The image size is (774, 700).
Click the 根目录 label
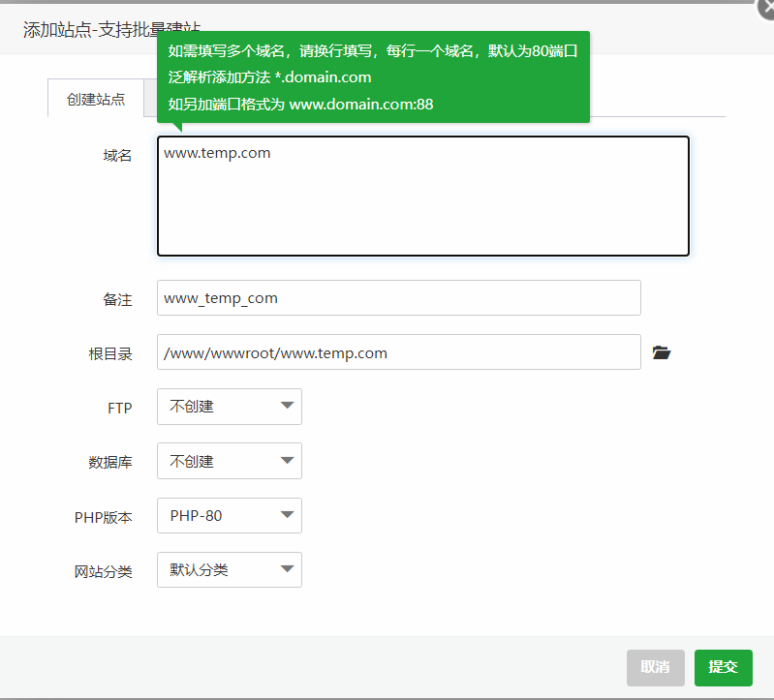(x=110, y=353)
